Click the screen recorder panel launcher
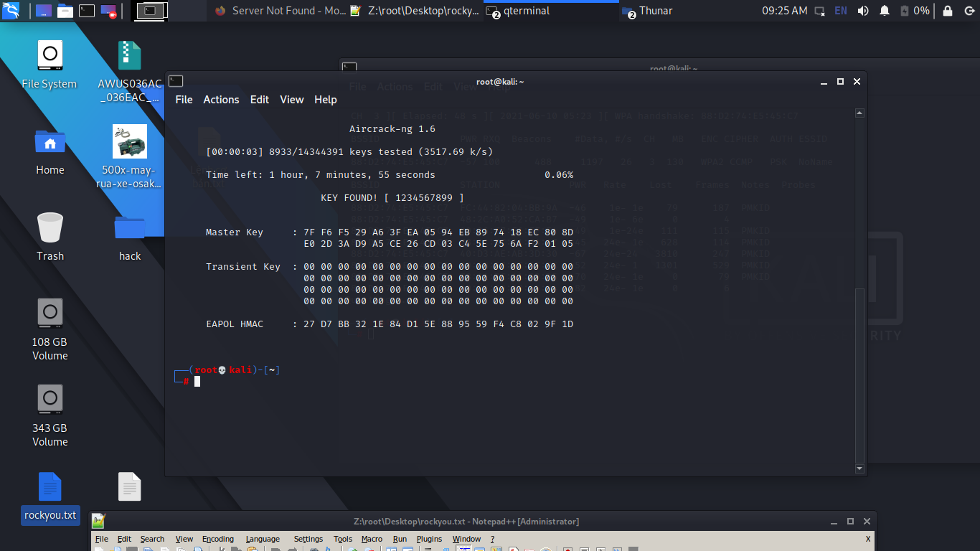 [108, 11]
